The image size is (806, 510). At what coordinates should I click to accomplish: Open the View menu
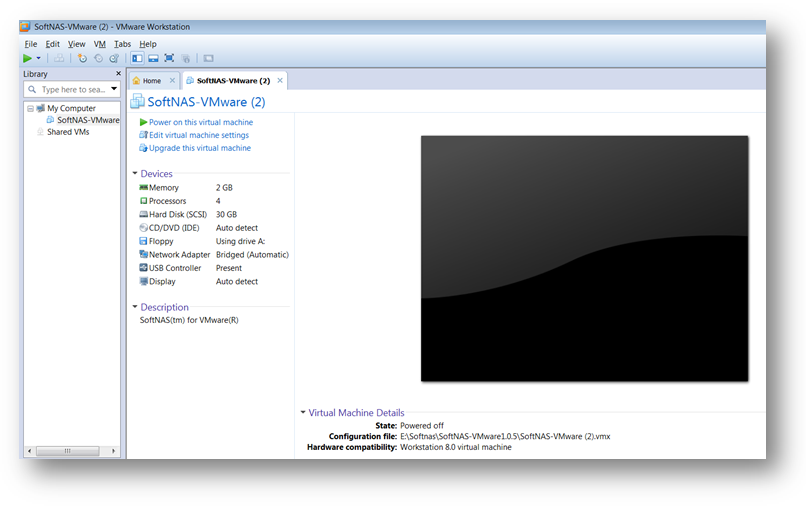77,44
